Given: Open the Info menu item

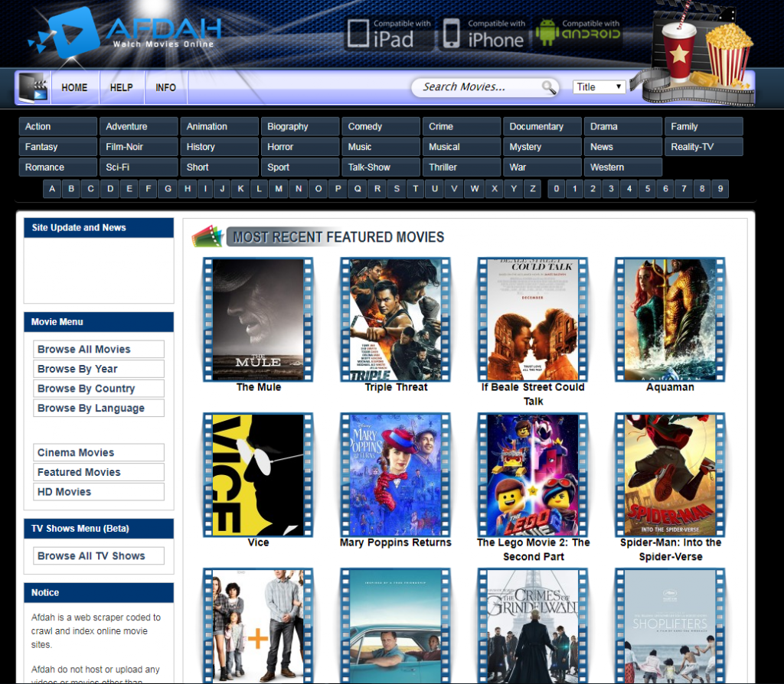Looking at the screenshot, I should pyautogui.click(x=165, y=87).
